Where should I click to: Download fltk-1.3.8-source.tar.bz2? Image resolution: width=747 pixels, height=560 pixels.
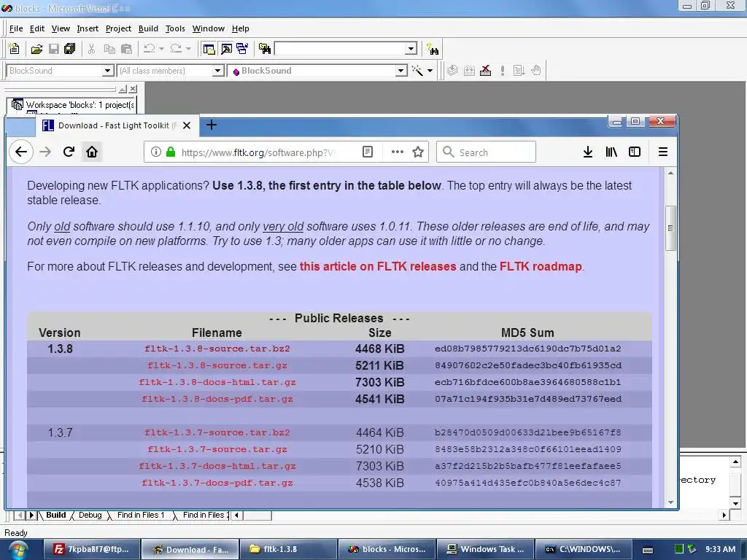(x=217, y=349)
